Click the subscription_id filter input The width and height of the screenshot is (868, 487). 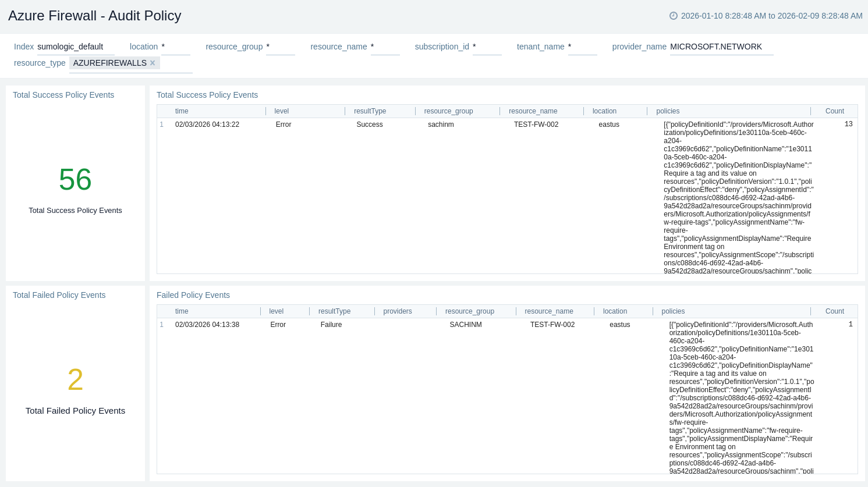(x=487, y=47)
